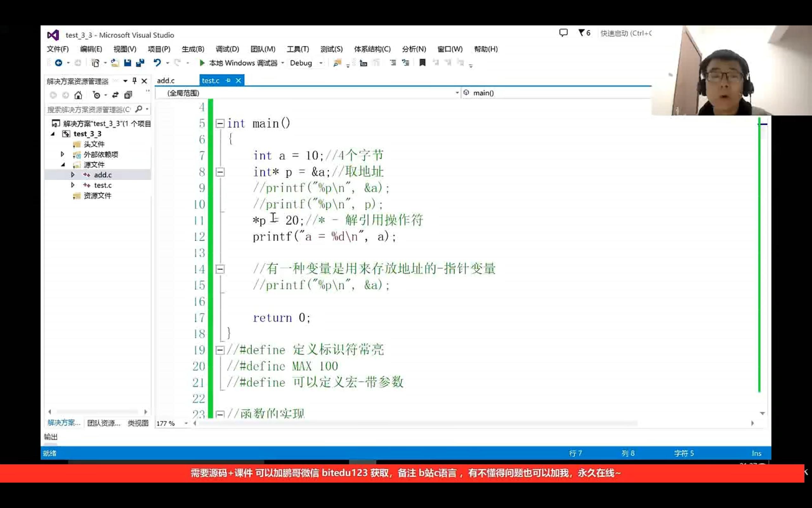This screenshot has height=508, width=812.
Task: Collapse the 源文件 folder node
Action: coord(63,165)
